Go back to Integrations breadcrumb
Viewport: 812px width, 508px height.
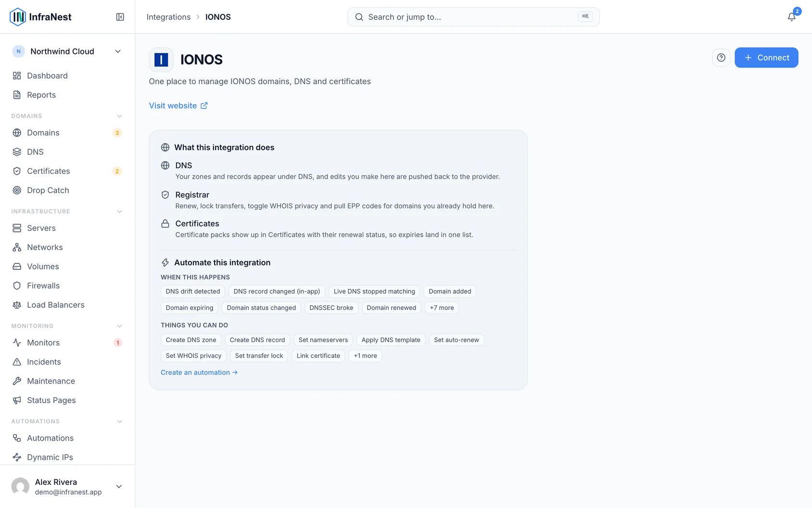[x=168, y=17]
